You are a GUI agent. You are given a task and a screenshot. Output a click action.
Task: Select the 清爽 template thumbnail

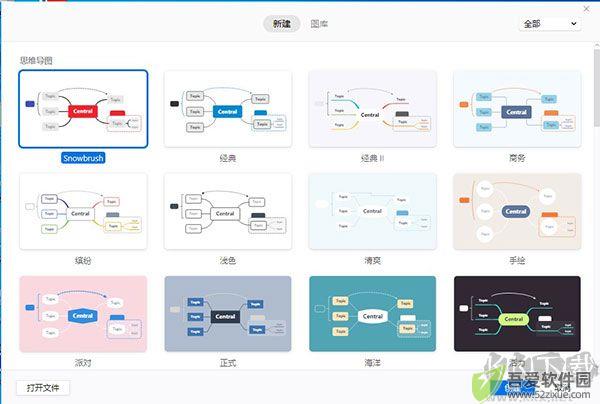(x=372, y=211)
